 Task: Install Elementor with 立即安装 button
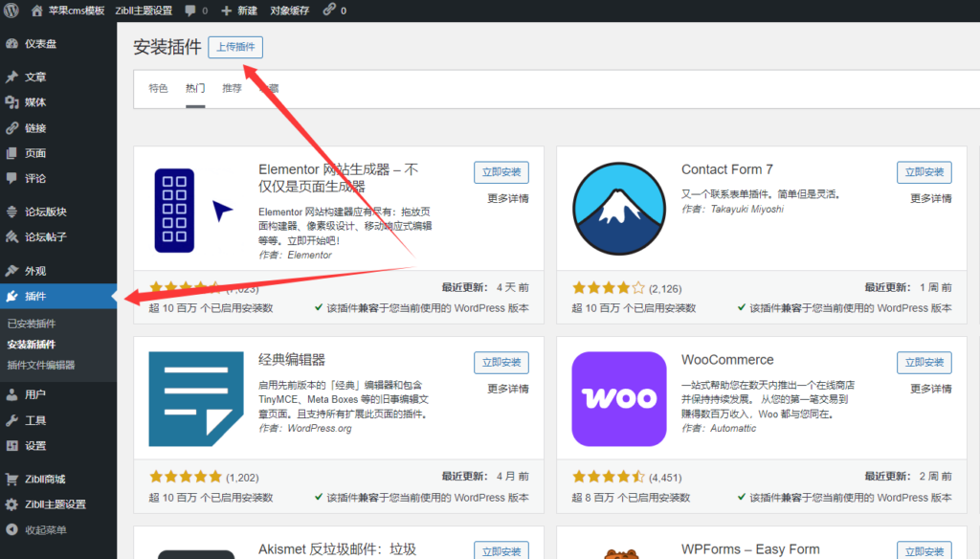[x=501, y=172]
